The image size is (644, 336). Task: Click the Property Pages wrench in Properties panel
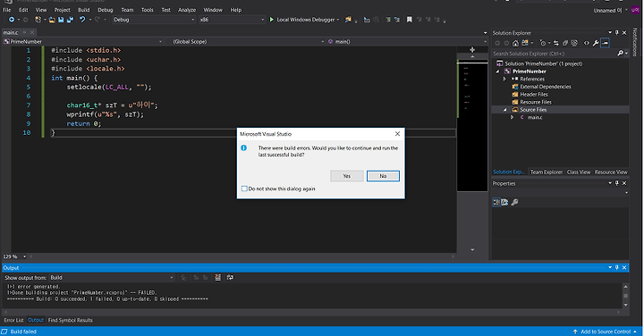514,202
